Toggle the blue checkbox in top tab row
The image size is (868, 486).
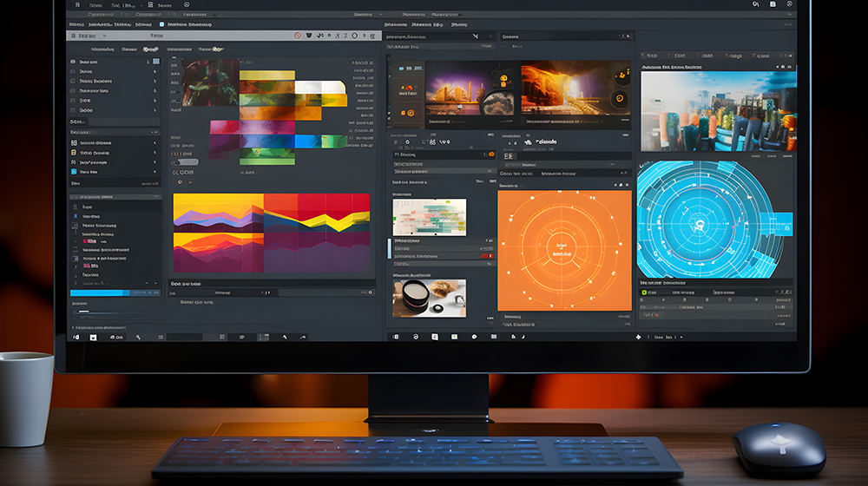coord(161,24)
